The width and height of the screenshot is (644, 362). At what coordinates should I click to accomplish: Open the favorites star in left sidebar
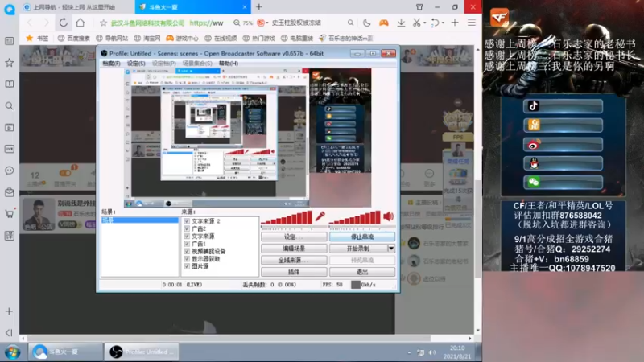coord(9,63)
